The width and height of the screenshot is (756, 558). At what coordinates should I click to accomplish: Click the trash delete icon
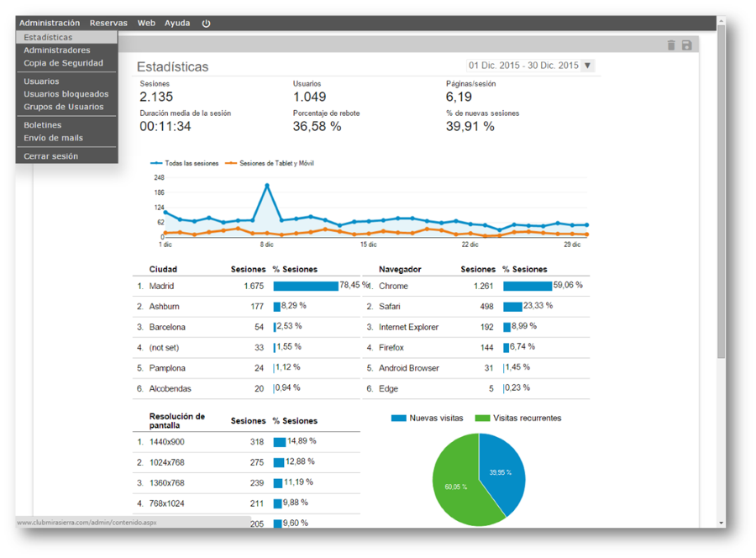coord(671,45)
